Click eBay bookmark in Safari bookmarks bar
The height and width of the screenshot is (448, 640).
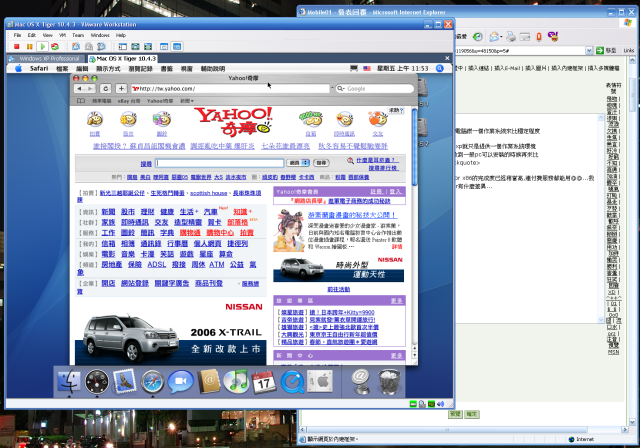[129, 101]
